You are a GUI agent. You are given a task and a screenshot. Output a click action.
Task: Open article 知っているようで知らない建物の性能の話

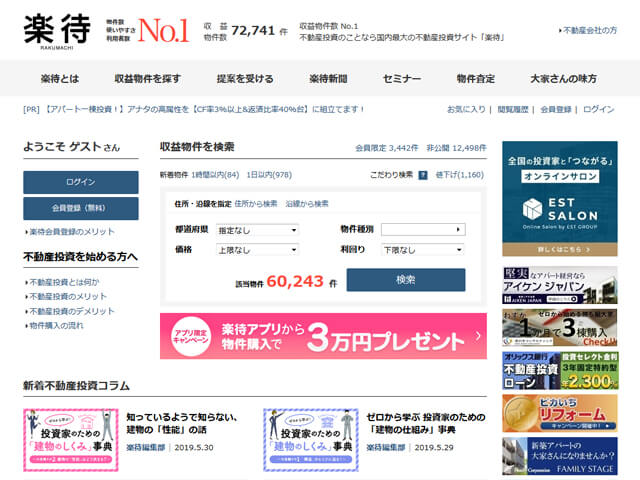point(182,423)
